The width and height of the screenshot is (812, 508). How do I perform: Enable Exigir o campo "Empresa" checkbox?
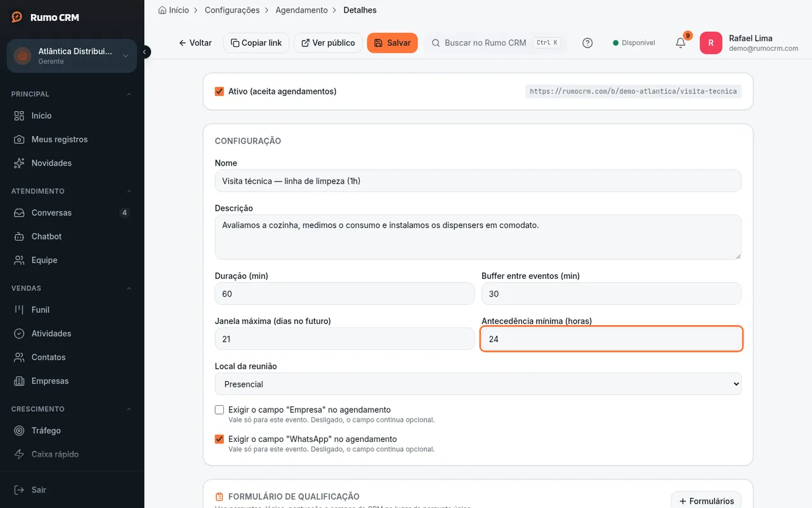point(219,410)
